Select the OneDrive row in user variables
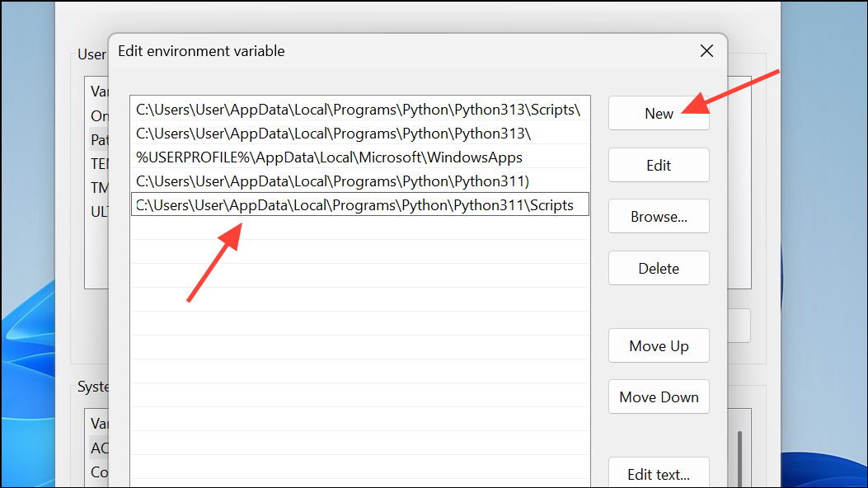868x488 pixels. point(99,116)
